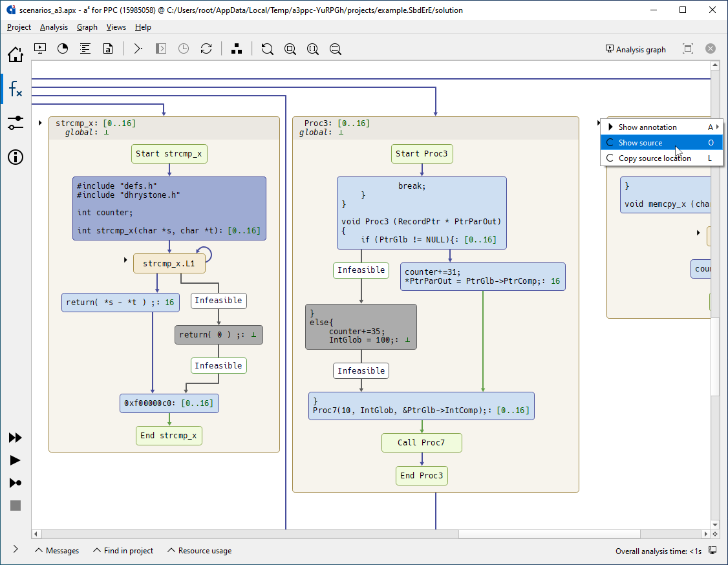Click the counter+=31 block
728x565 pixels.
483,277
